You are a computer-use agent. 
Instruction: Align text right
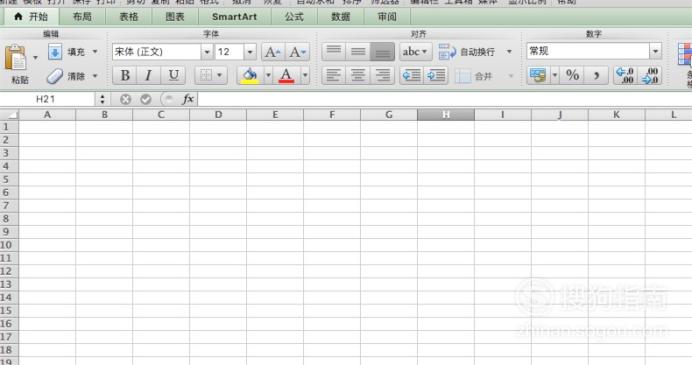(382, 75)
